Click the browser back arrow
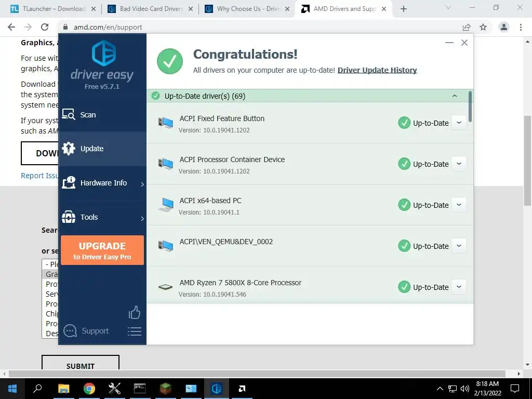Image resolution: width=532 pixels, height=399 pixels. point(11,27)
